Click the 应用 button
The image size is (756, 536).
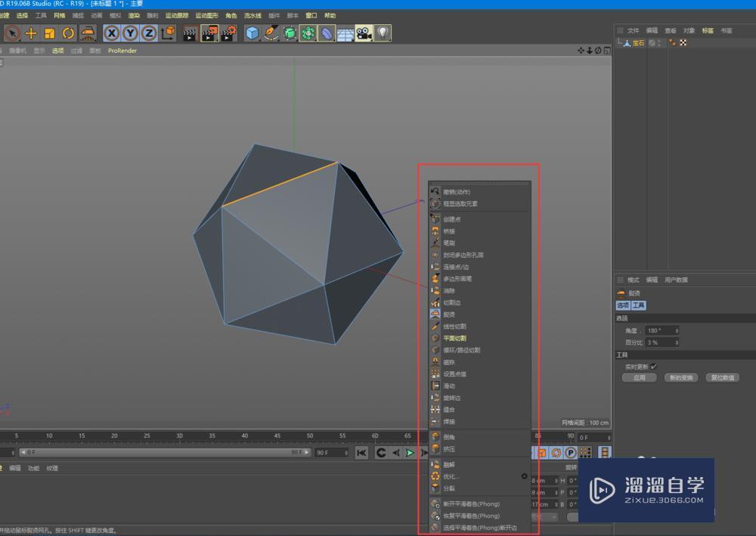tap(639, 377)
